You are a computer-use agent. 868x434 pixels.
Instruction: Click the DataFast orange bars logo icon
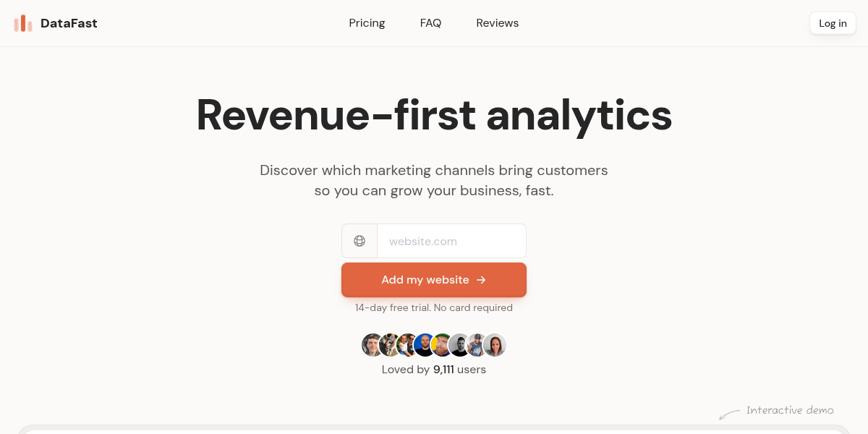(23, 23)
